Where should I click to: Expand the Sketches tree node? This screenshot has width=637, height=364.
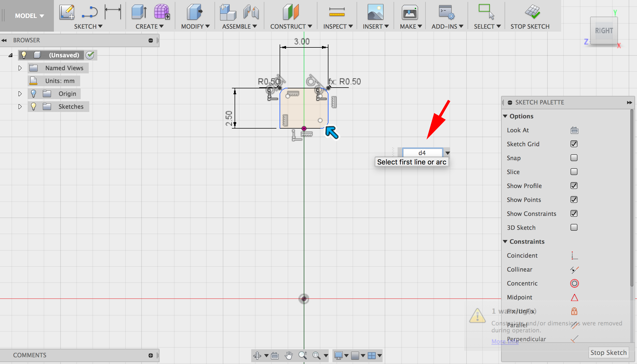(x=20, y=107)
